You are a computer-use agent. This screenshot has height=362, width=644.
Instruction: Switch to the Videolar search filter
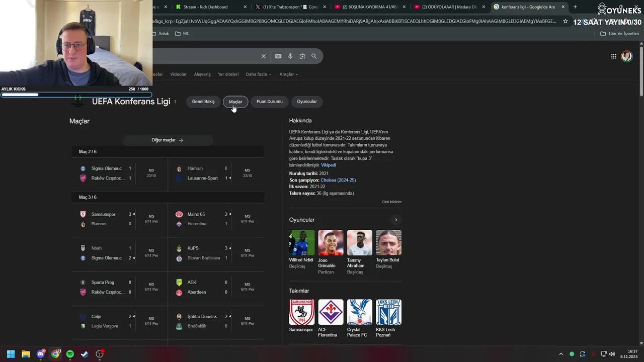coord(178,74)
